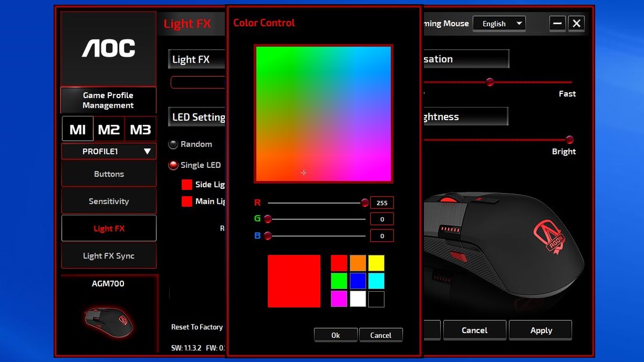Switch to the M3 memory profile
This screenshot has width=644, height=362.
coord(141,129)
